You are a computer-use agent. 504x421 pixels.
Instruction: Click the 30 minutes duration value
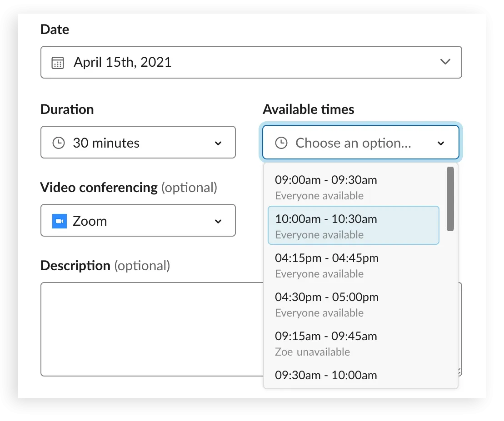(x=106, y=143)
